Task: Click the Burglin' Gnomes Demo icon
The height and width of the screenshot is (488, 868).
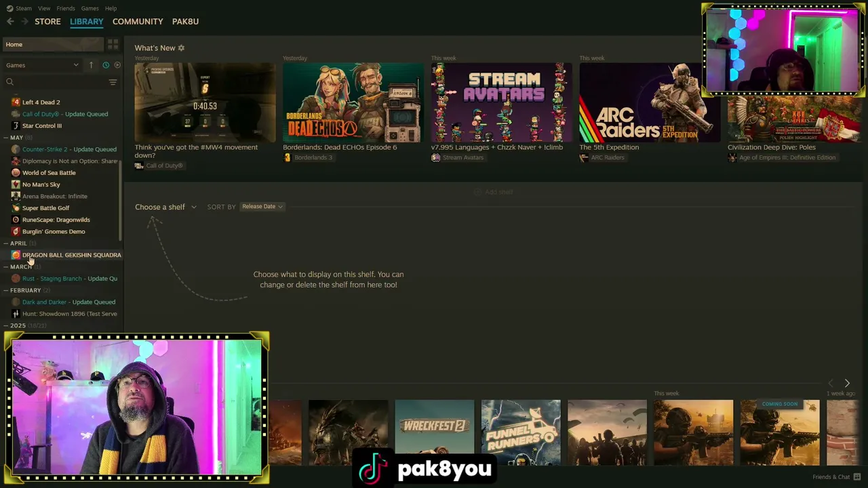Action: 16,232
